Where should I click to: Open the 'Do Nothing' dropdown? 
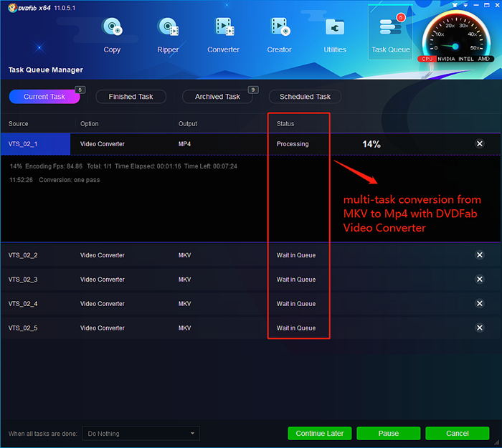tap(141, 433)
